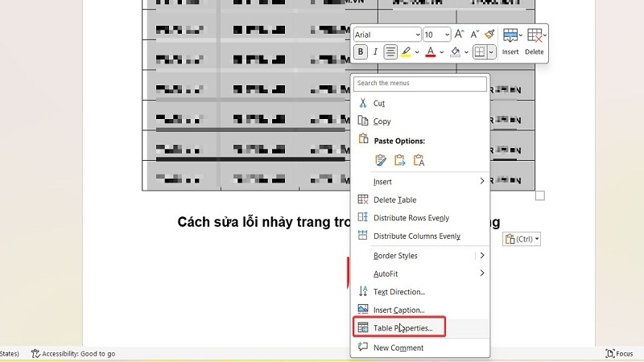
Task: Select the Merge Formatting paste option
Action: (399, 160)
